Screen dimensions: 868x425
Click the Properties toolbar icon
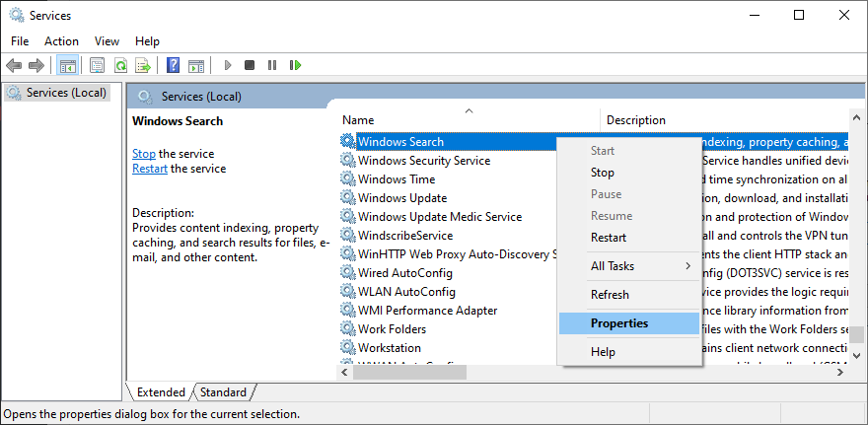click(97, 65)
